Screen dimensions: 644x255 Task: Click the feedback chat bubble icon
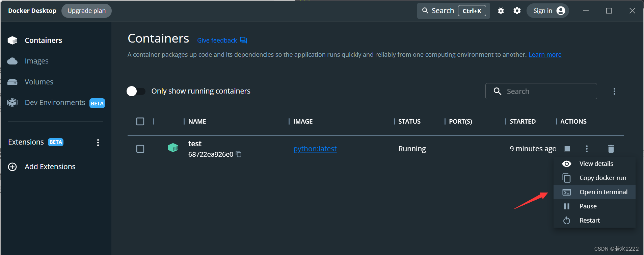pyautogui.click(x=243, y=41)
